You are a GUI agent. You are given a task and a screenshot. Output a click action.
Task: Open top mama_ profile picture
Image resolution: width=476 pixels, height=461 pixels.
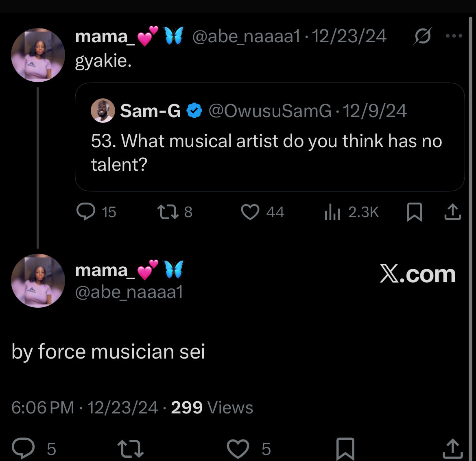click(38, 55)
